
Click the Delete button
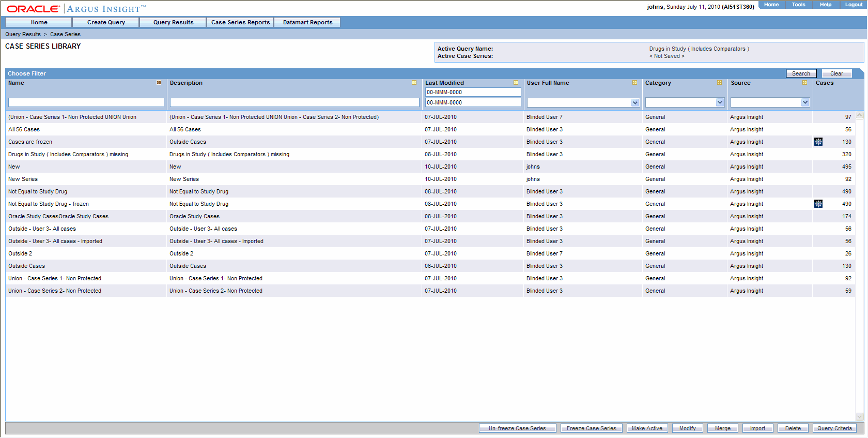pos(793,428)
